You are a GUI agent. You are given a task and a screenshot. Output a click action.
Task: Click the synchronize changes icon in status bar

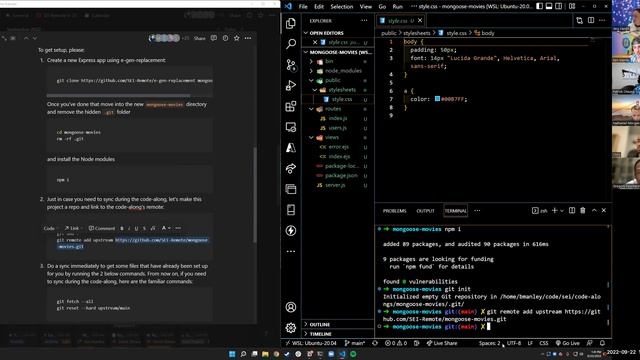(375, 343)
